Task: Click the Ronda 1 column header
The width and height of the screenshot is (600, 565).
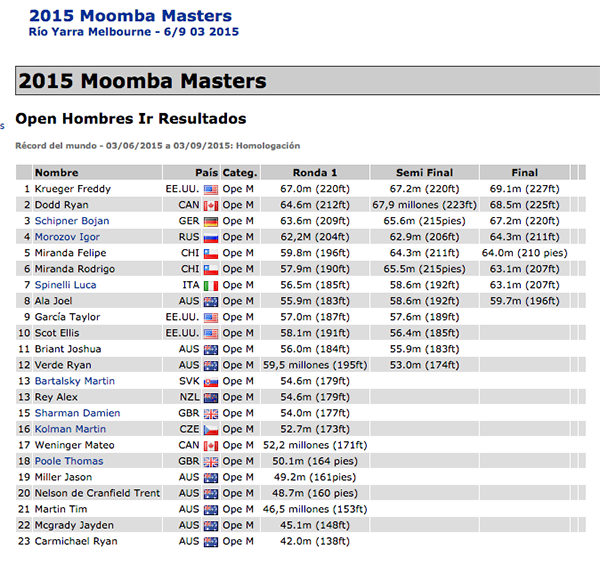Action: 315,172
